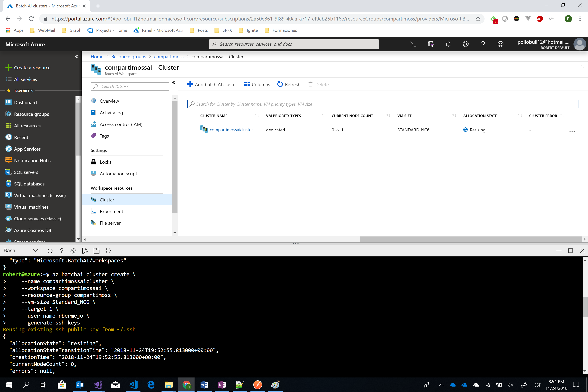The width and height of the screenshot is (588, 392).
Task: Open the notifications bell
Action: tap(448, 44)
